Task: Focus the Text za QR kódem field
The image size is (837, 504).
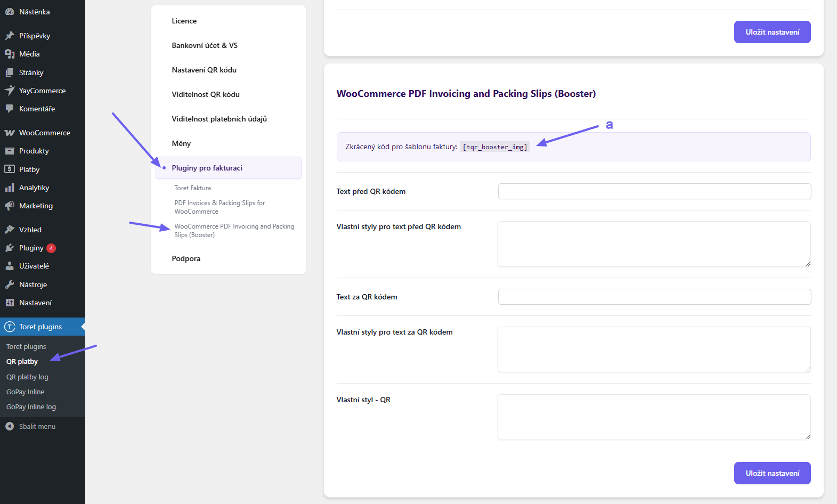Action: click(x=654, y=297)
